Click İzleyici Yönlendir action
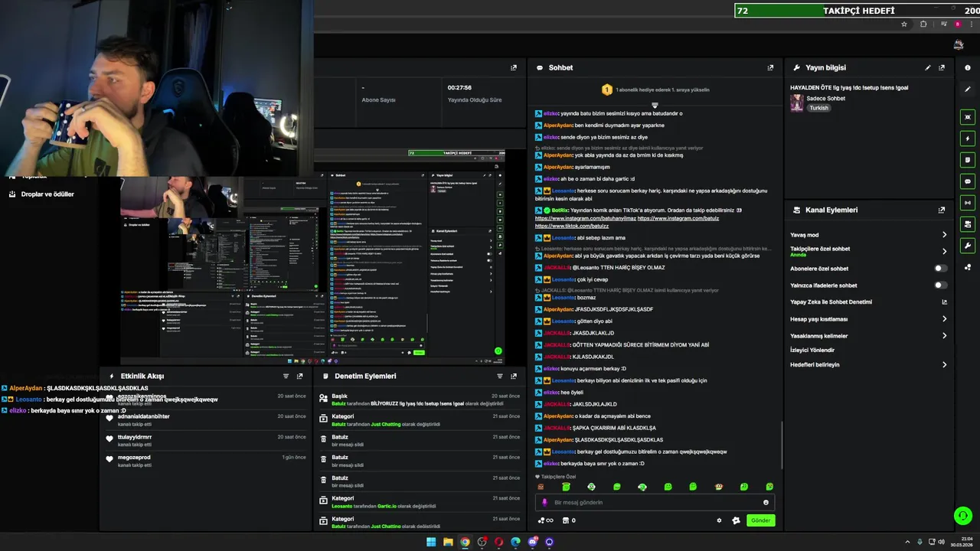This screenshot has height=551, width=980. pyautogui.click(x=812, y=350)
